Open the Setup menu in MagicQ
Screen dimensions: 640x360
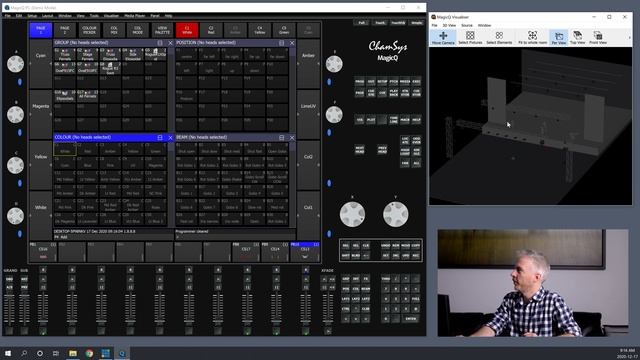[32, 16]
